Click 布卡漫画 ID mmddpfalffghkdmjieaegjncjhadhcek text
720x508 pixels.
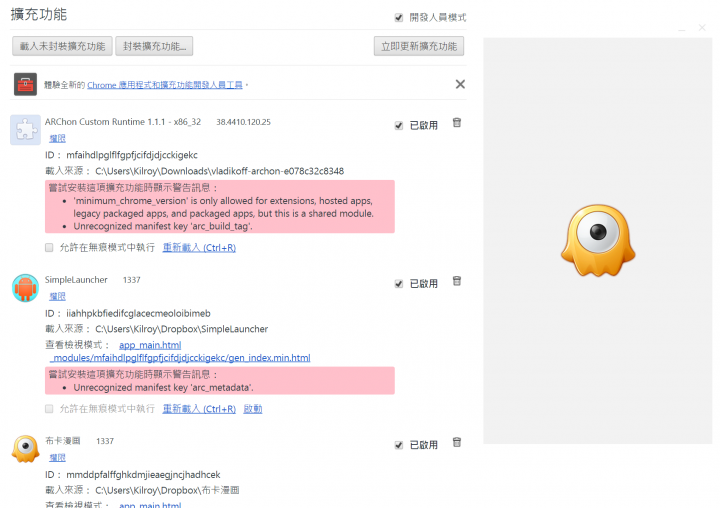coord(143,474)
